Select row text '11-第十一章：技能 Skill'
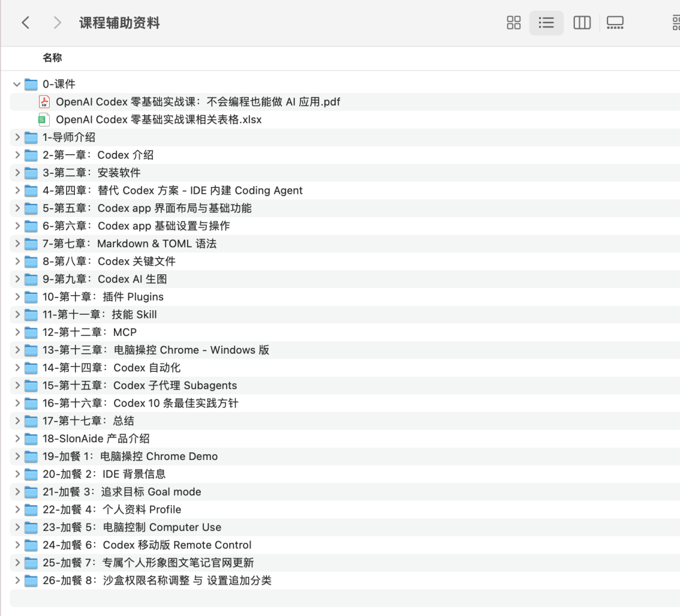680x616 pixels. click(99, 315)
